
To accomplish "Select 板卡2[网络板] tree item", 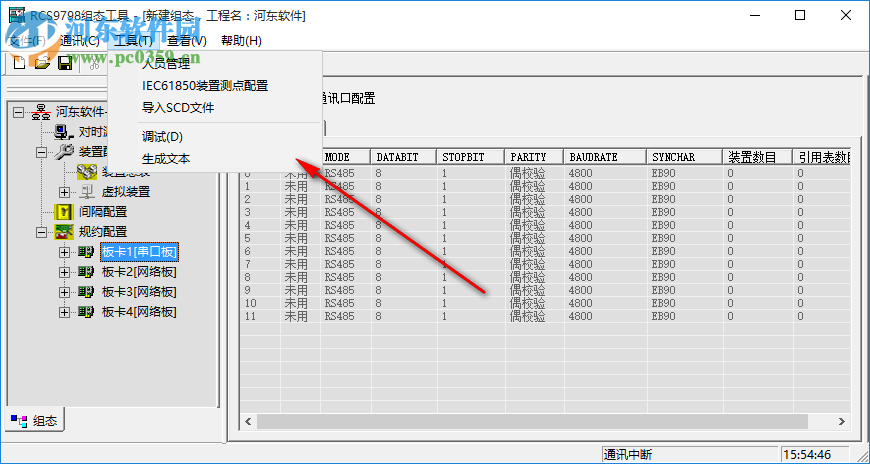I will click(x=139, y=272).
